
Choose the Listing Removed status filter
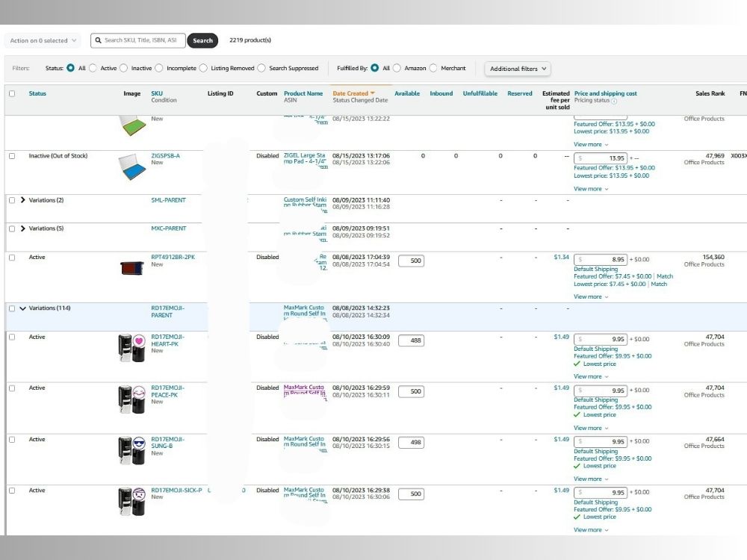[x=203, y=68]
